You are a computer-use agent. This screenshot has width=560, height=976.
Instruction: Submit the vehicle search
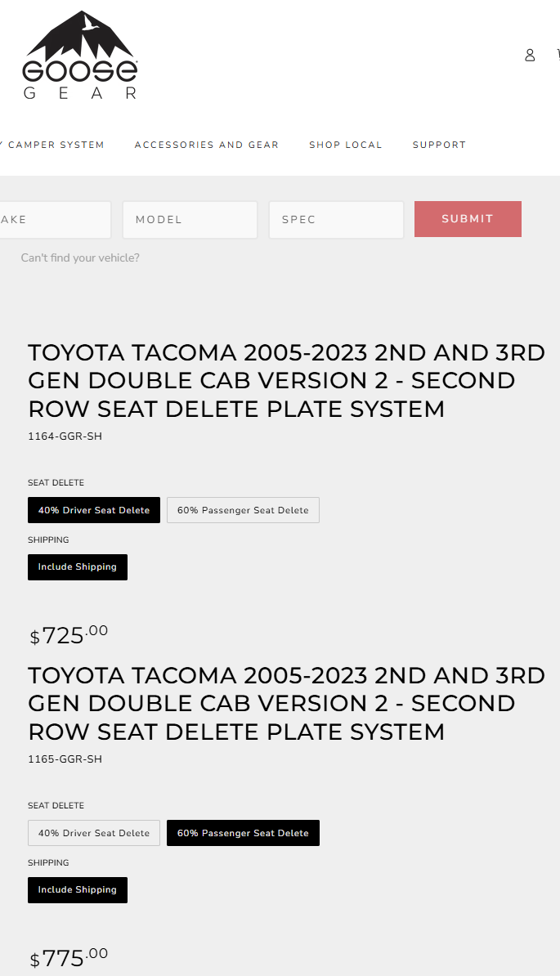click(468, 219)
